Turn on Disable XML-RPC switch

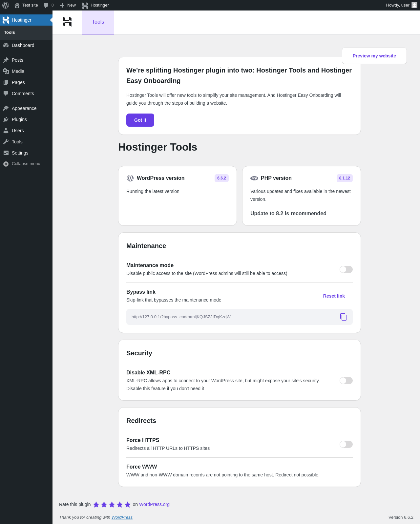(x=346, y=381)
